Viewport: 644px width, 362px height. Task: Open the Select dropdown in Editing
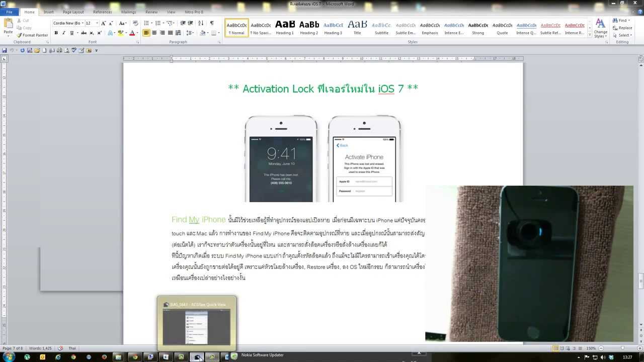(622, 35)
